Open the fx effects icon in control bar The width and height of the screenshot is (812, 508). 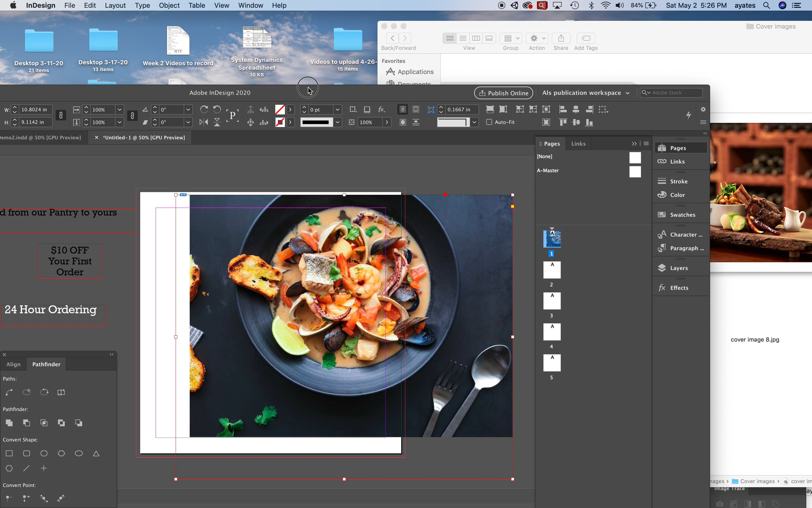click(x=382, y=109)
